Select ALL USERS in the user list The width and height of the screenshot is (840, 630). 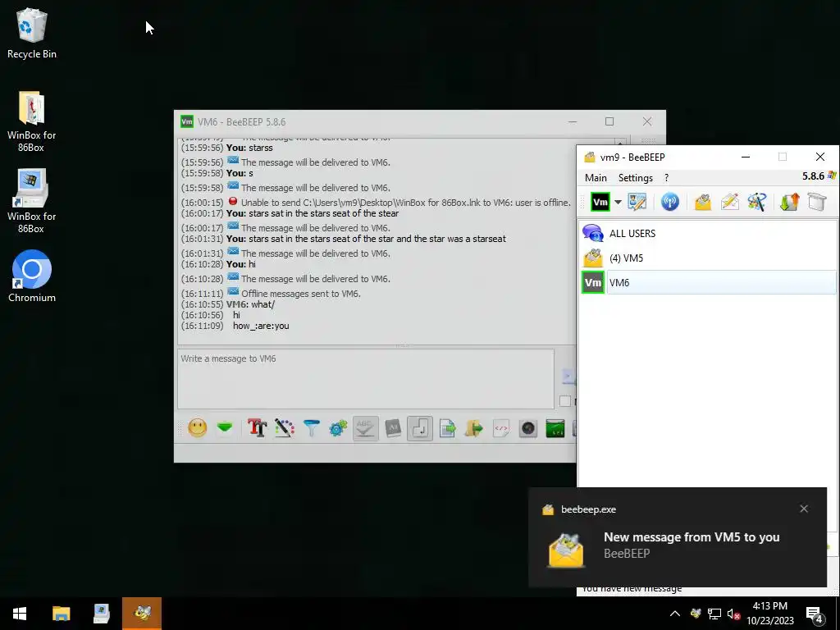(707, 234)
